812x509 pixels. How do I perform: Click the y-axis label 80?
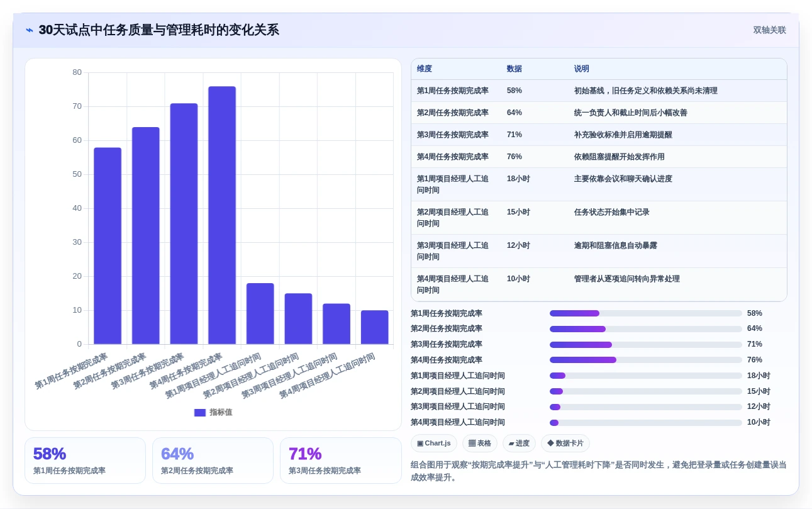[x=77, y=72]
